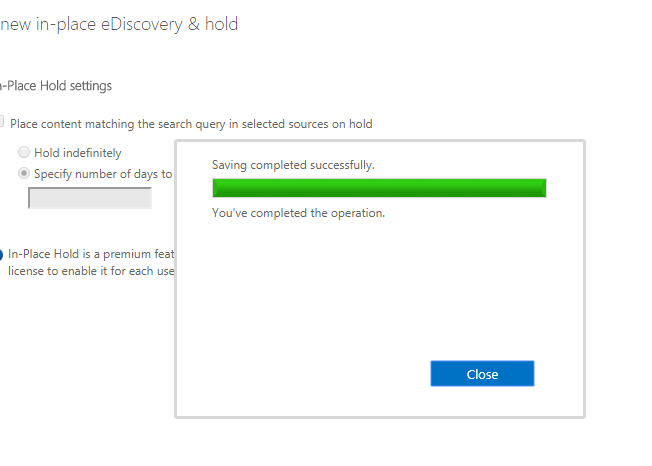Viewport: 652px width, 466px height.
Task: Click the new in-place eDiscovery & hold title
Action: pos(119,24)
